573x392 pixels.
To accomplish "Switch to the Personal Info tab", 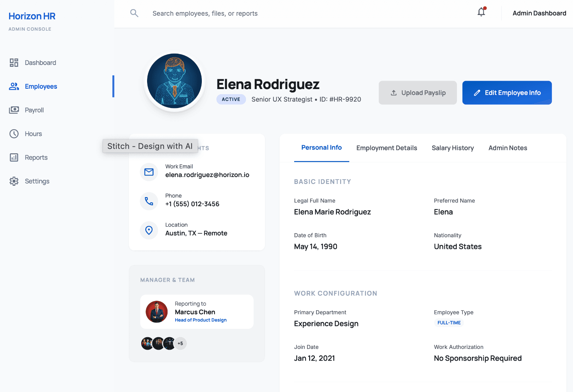I will 322,148.
